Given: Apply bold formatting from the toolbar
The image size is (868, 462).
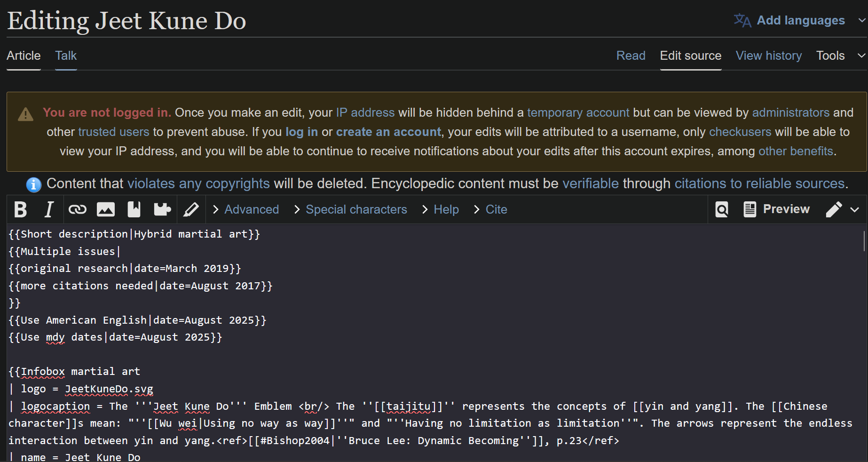Looking at the screenshot, I should tap(21, 209).
